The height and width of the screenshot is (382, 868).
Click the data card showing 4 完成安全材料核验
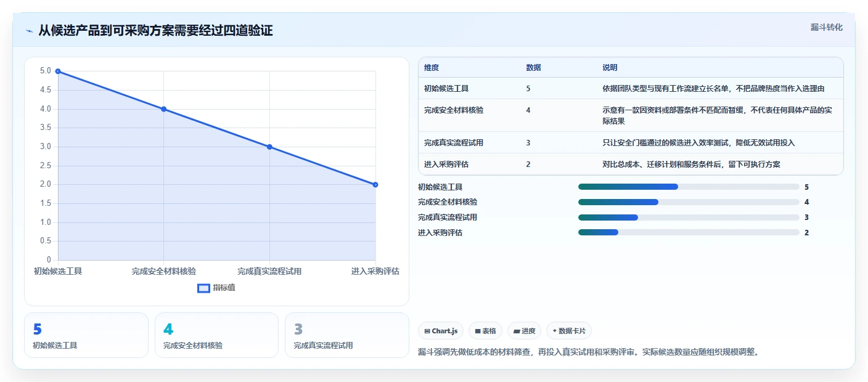coord(216,335)
